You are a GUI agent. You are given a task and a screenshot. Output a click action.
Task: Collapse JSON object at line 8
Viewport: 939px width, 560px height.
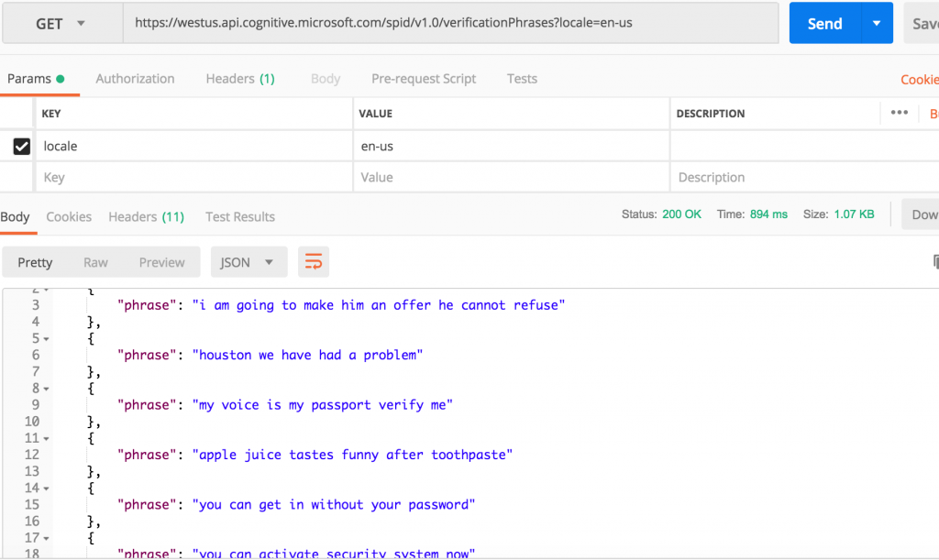(46, 389)
